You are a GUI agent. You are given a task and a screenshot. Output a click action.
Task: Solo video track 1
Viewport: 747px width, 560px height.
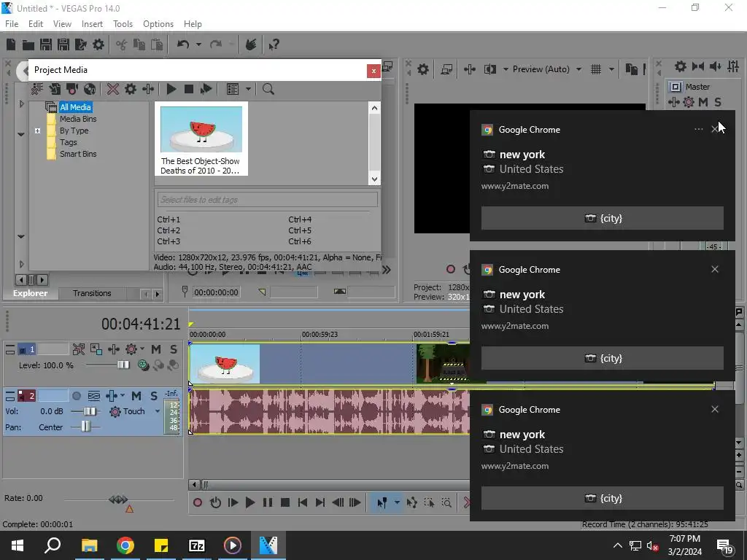[174, 349]
